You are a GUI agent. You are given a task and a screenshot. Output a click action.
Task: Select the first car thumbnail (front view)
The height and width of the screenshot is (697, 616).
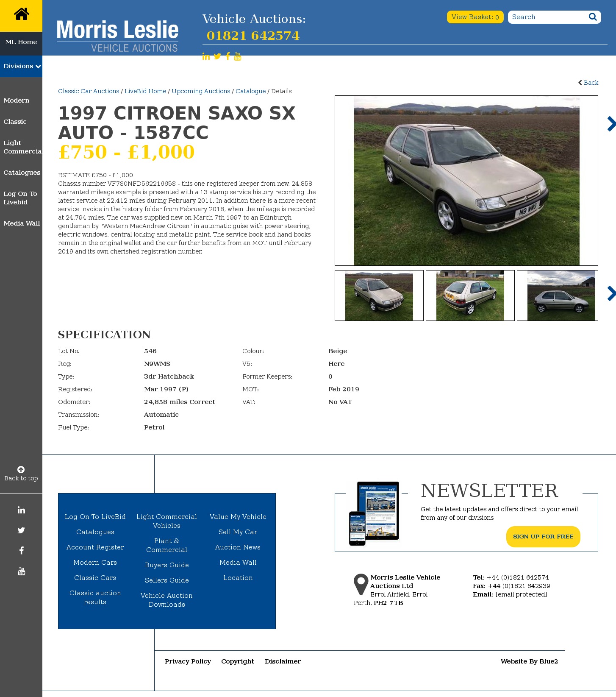[379, 296]
